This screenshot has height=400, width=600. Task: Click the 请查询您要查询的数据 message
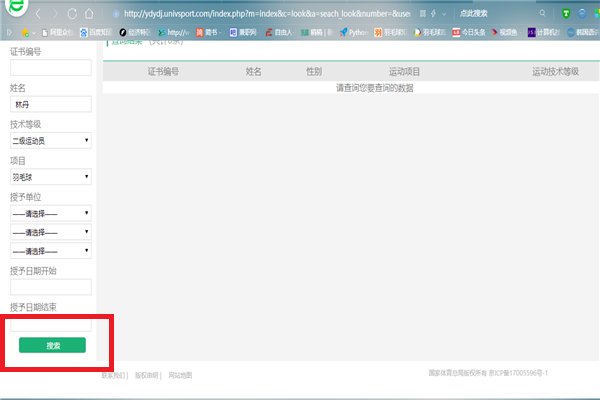pyautogui.click(x=375, y=88)
